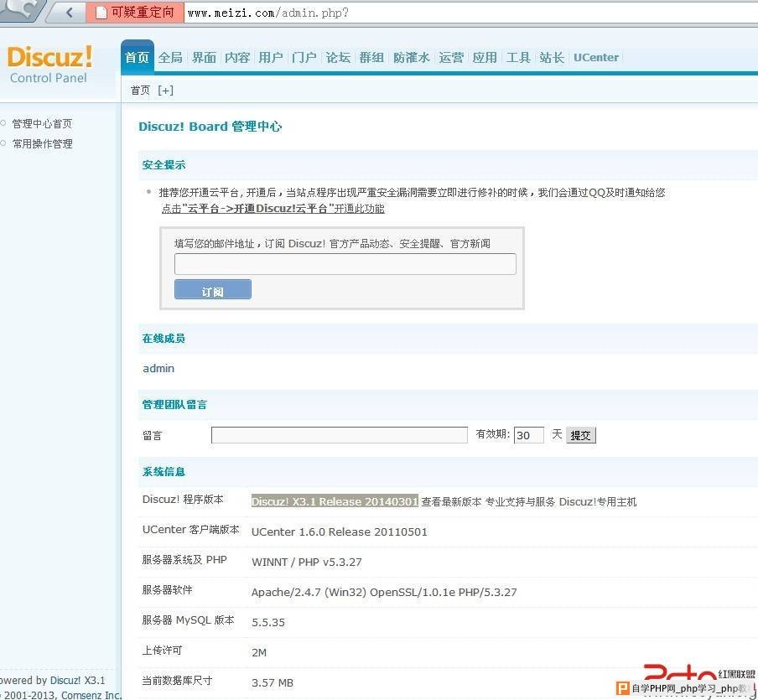Open the 全局 tab
The width and height of the screenshot is (758, 700).
pyautogui.click(x=170, y=58)
